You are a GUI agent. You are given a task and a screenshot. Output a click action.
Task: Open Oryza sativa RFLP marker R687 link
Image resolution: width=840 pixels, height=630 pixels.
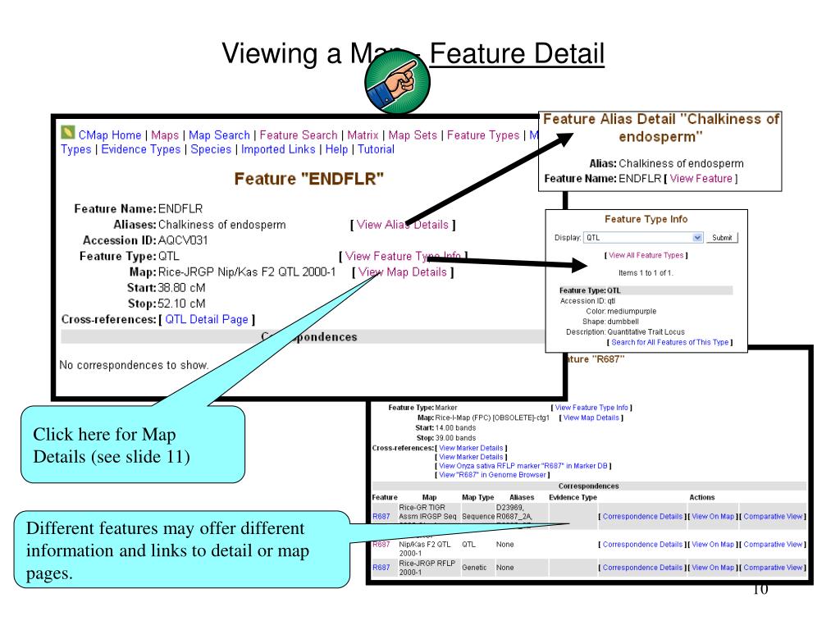point(523,466)
